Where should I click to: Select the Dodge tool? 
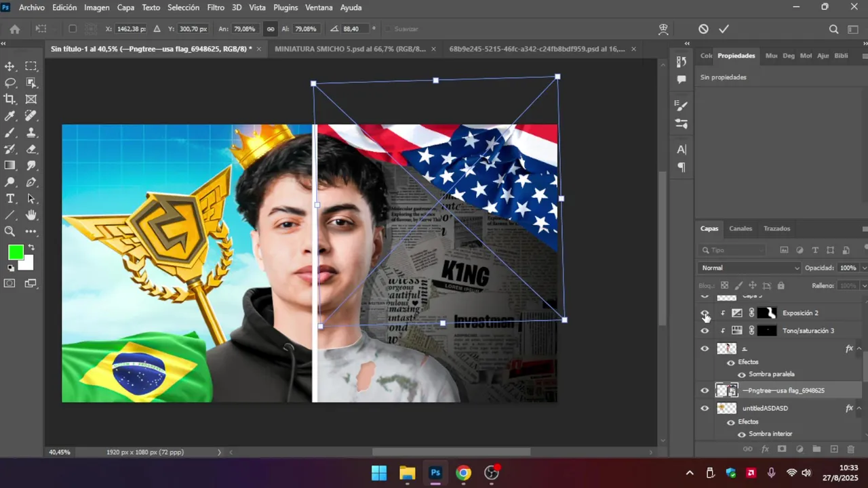[10, 182]
